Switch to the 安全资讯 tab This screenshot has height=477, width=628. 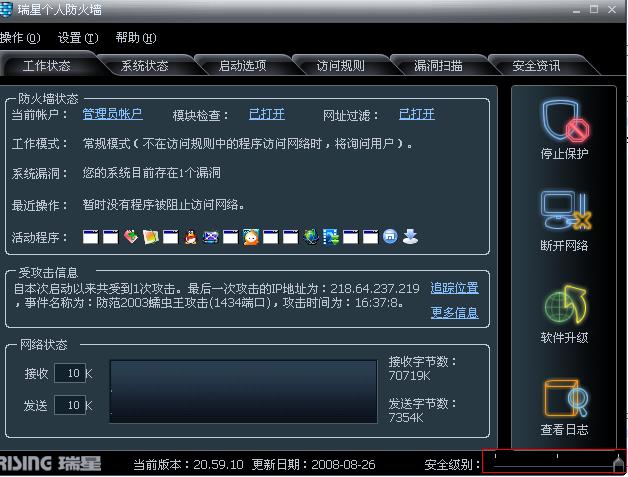click(536, 66)
